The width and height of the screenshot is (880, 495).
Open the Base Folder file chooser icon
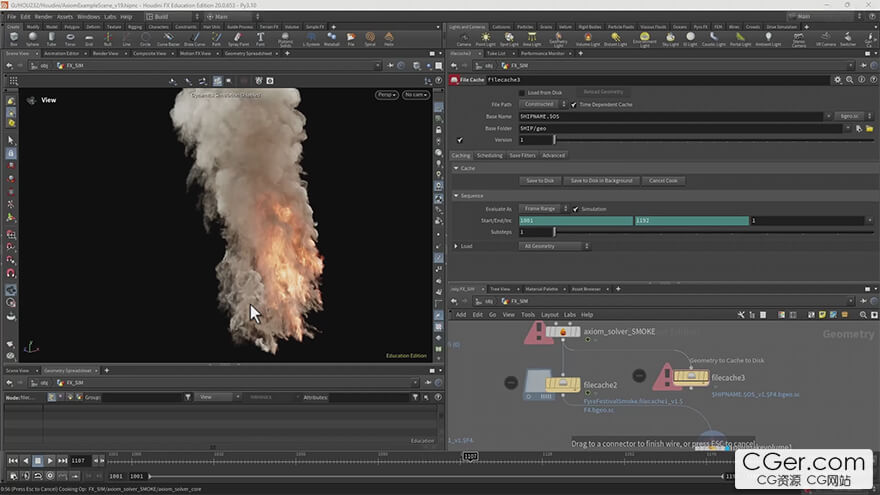(x=869, y=129)
